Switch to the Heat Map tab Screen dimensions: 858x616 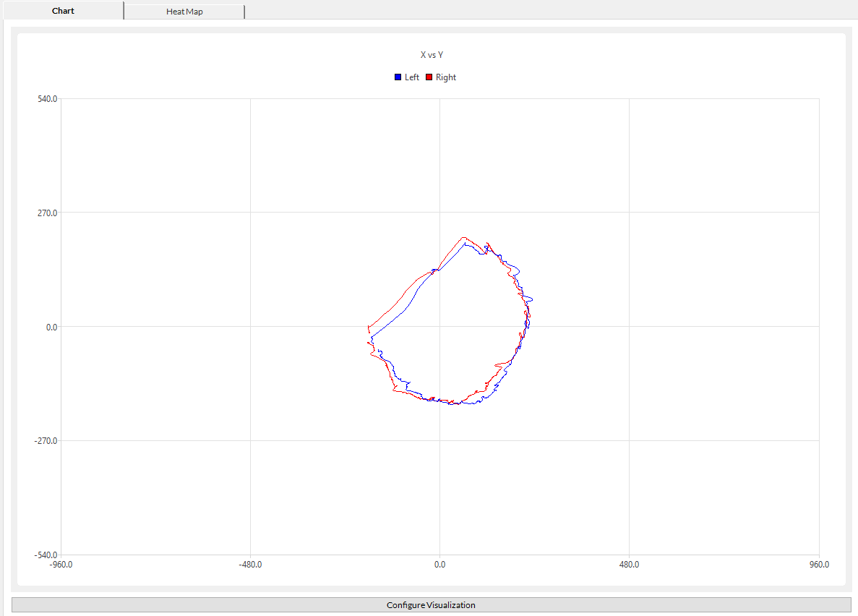point(184,12)
